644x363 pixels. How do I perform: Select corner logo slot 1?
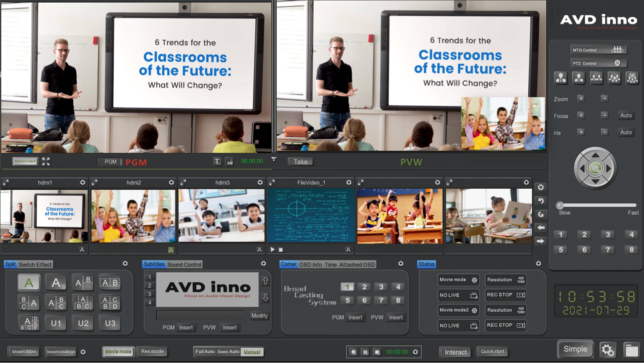tap(347, 287)
